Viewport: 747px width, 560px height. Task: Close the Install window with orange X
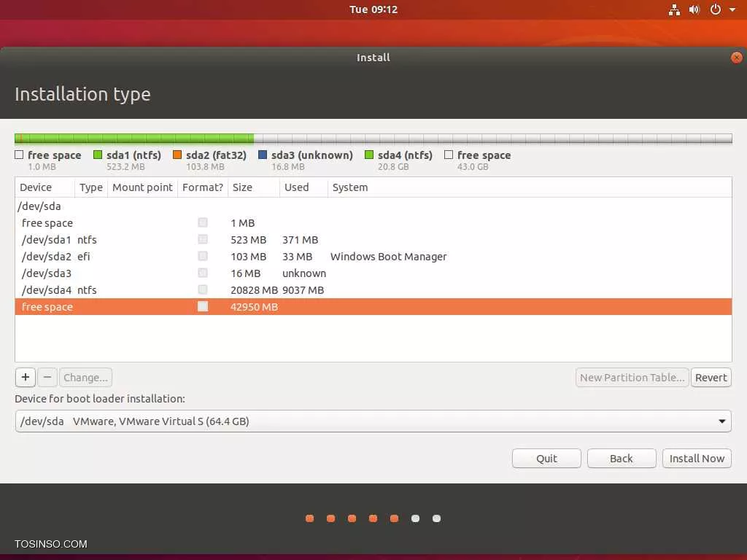737,58
